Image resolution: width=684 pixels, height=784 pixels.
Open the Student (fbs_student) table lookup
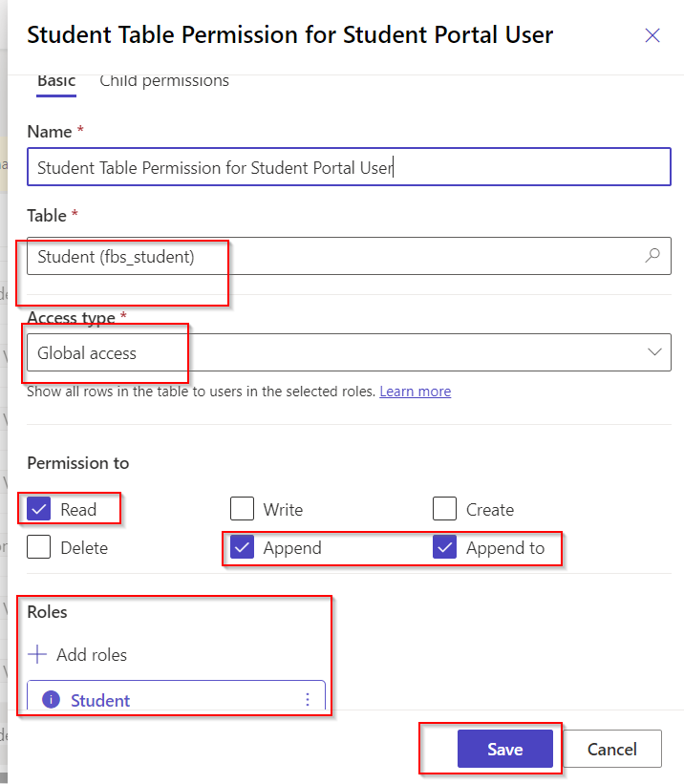click(x=349, y=256)
